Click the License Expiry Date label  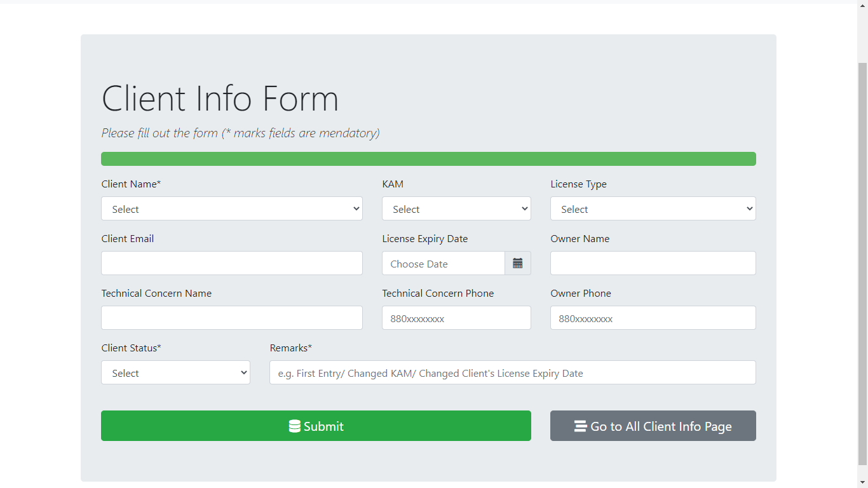[425, 239]
